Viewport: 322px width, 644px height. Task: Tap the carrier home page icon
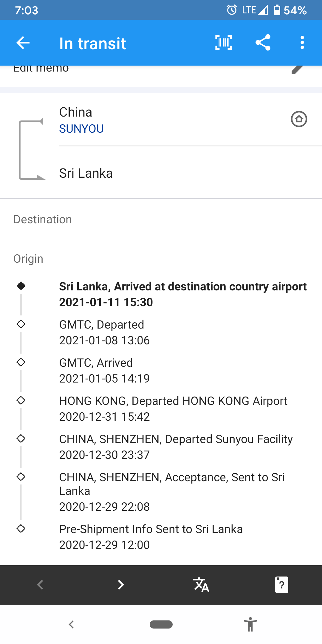tap(299, 119)
